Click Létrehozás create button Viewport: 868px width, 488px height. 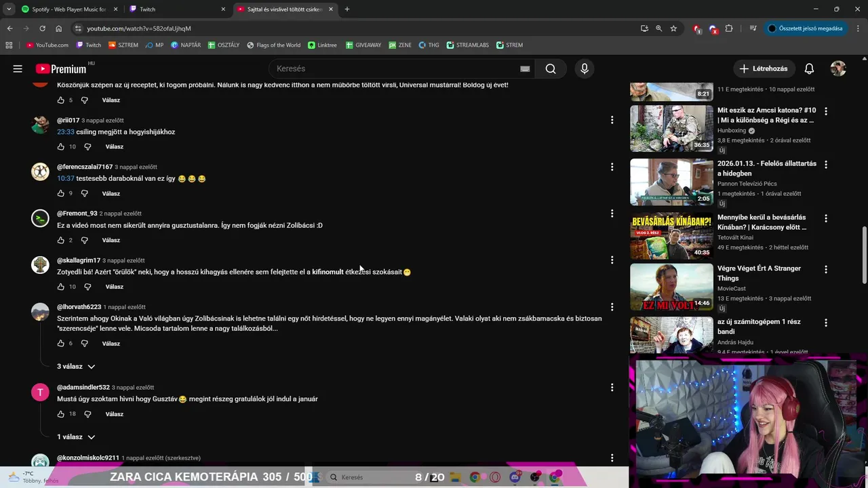tap(764, 68)
